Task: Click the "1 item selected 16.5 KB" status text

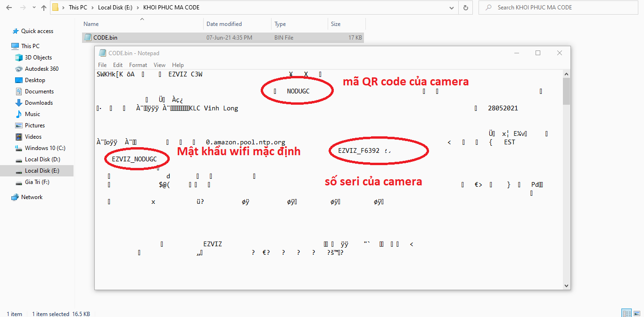Action: [x=61, y=314]
